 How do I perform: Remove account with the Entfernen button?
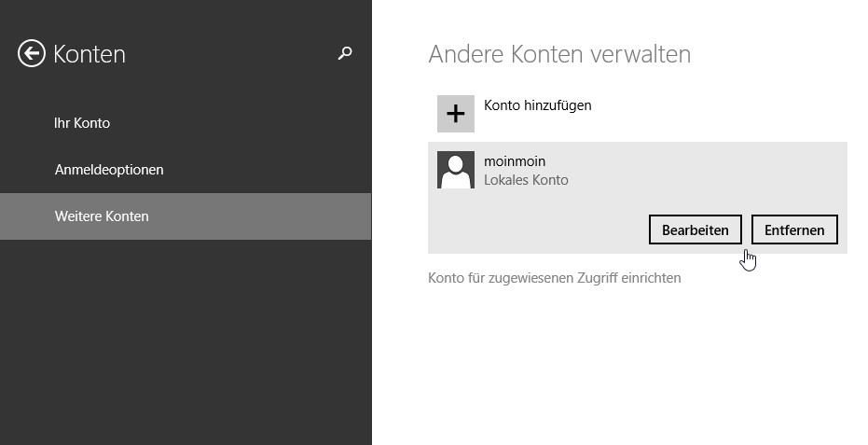(794, 229)
